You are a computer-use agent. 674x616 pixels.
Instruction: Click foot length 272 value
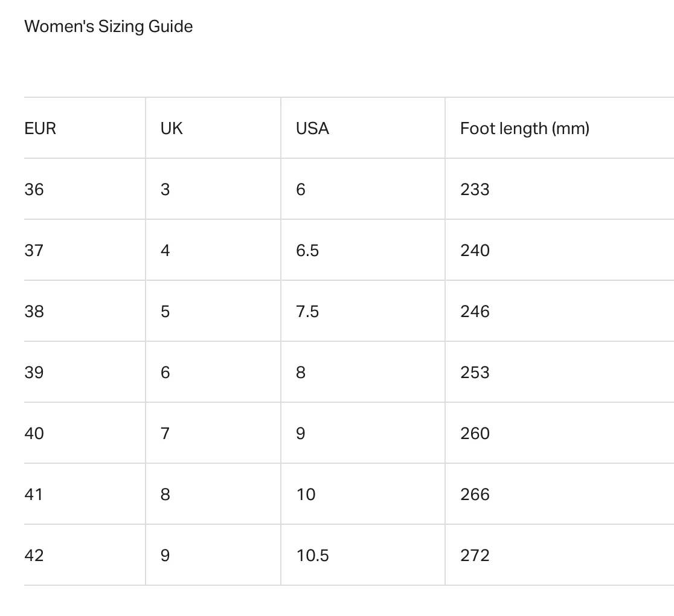coord(475,556)
